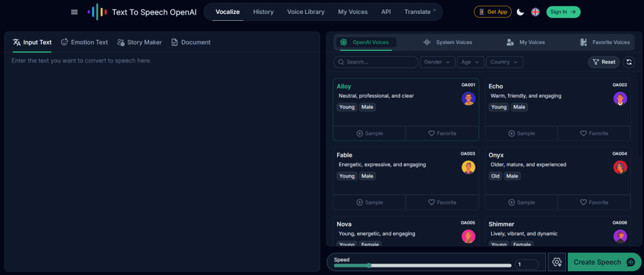Click into the text input area

tap(162, 161)
